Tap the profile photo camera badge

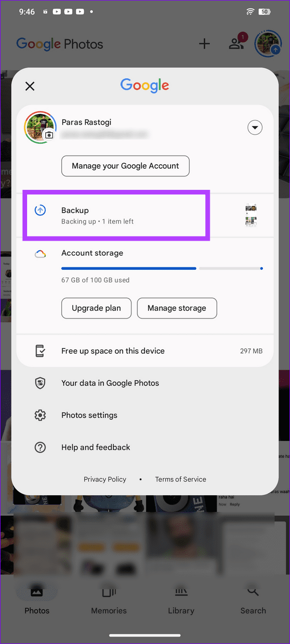tap(49, 135)
